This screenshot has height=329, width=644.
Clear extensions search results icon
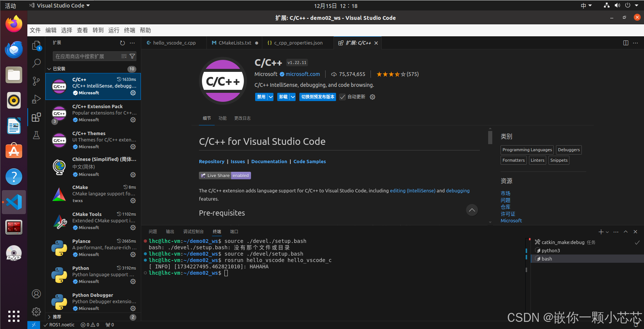click(x=124, y=56)
